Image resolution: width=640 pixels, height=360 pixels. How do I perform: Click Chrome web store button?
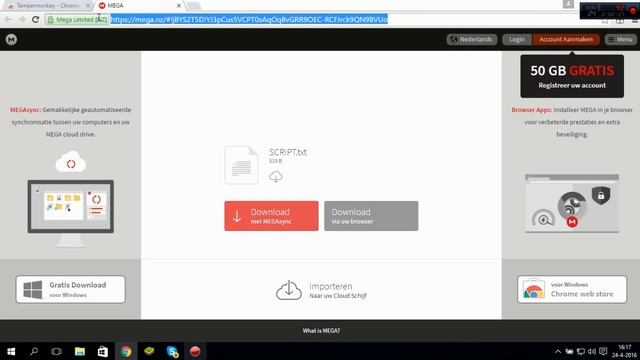point(572,289)
